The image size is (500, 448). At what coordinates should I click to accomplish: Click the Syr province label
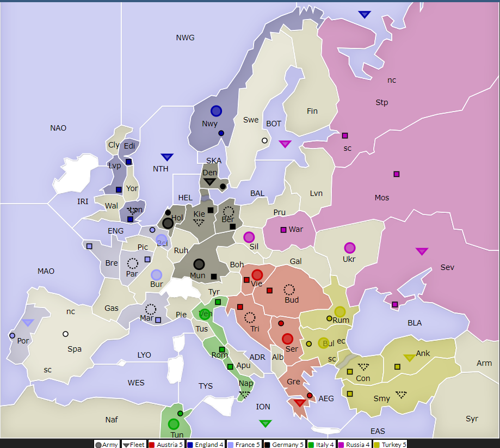tap(472, 419)
